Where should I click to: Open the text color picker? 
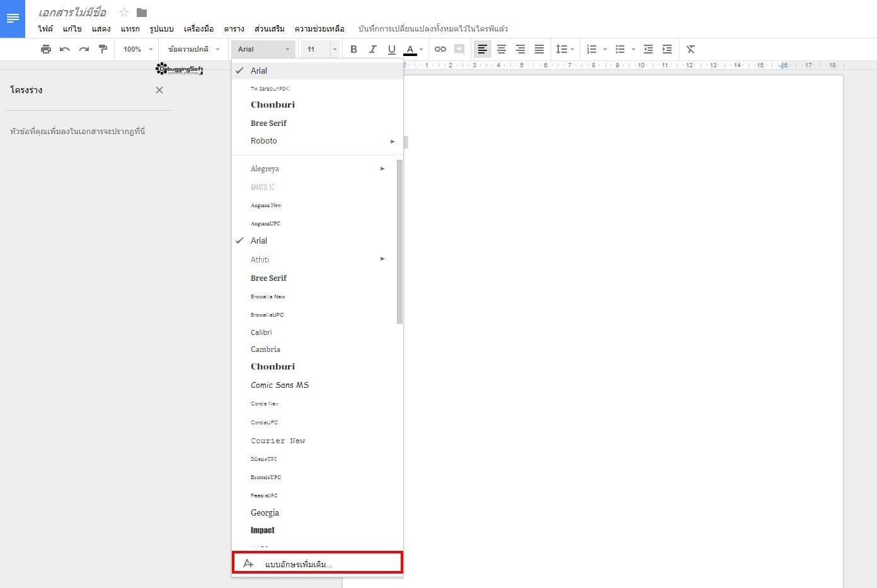click(411, 48)
